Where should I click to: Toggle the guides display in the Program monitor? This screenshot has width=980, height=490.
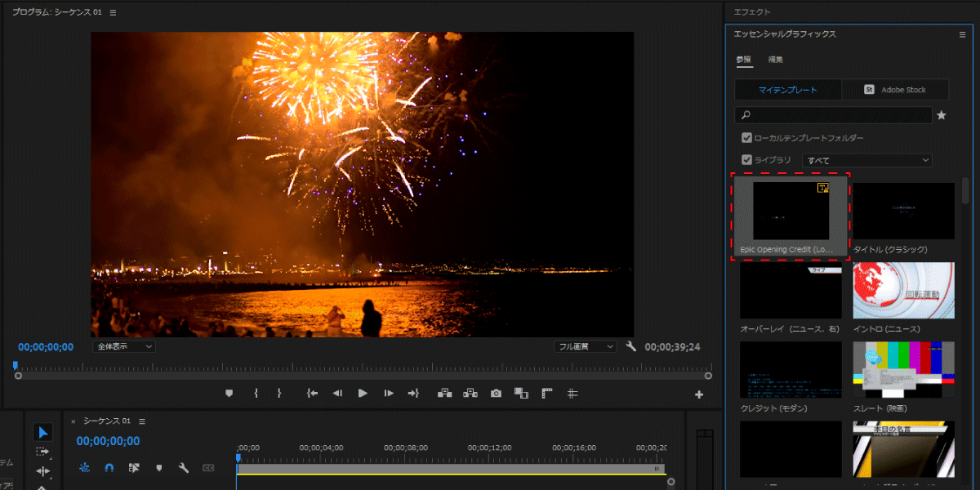[572, 393]
